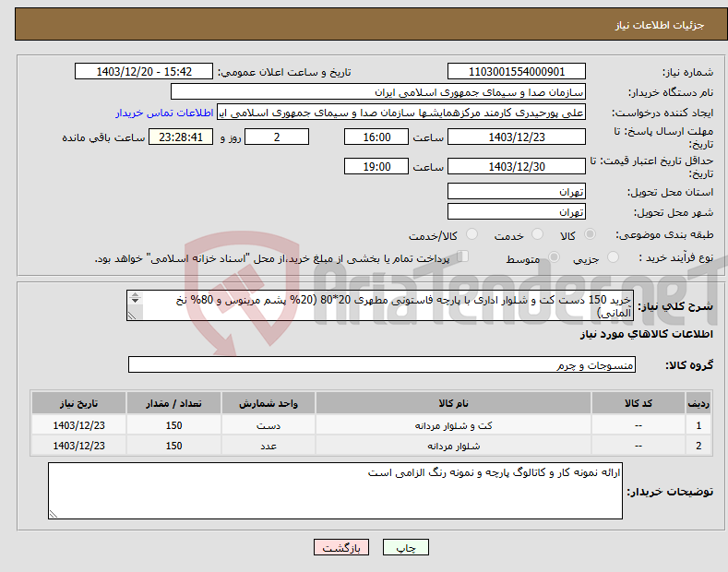Click the response deadline time 16:00 field

tap(376, 137)
